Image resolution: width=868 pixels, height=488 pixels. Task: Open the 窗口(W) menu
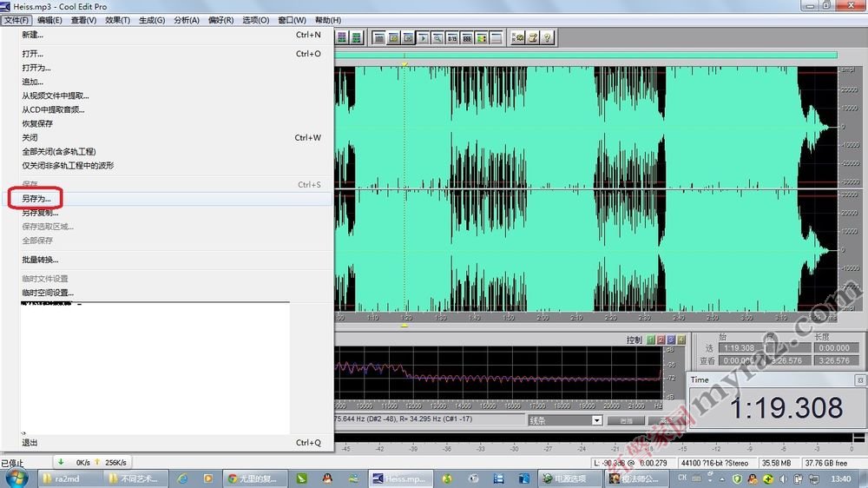click(x=292, y=20)
